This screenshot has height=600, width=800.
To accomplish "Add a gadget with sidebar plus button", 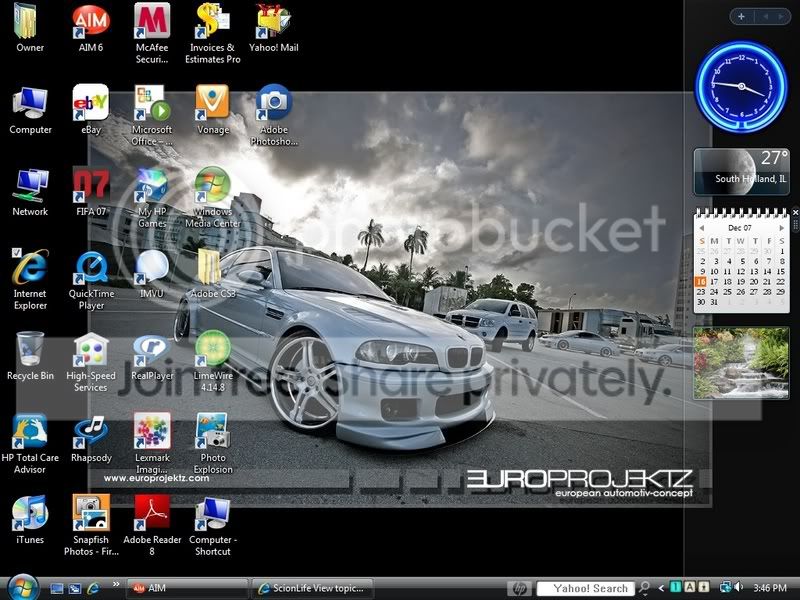I will click(x=741, y=16).
